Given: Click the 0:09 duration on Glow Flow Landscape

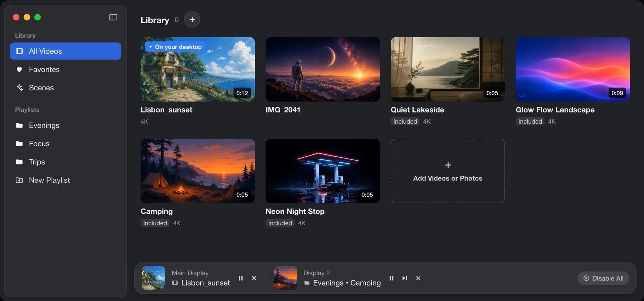Looking at the screenshot, I should click(x=617, y=93).
